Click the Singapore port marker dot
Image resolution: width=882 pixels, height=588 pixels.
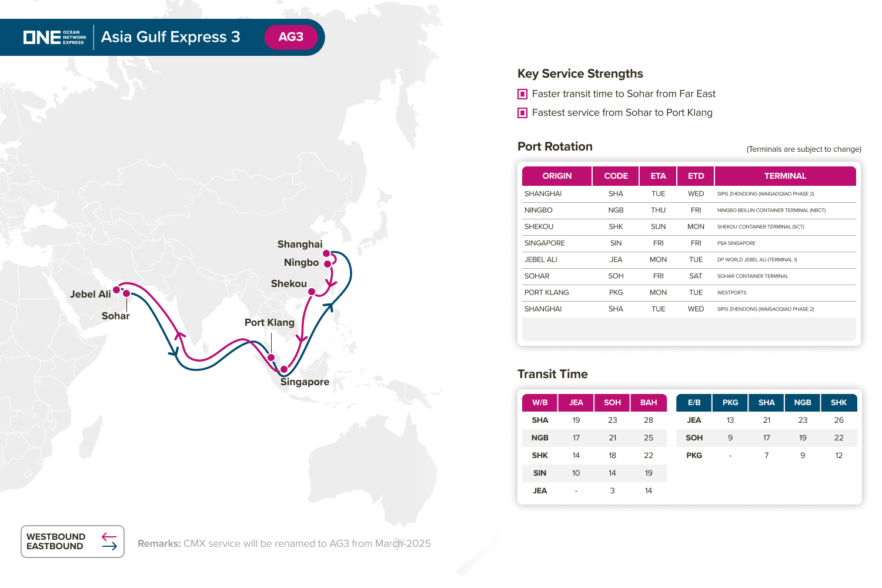pos(284,369)
